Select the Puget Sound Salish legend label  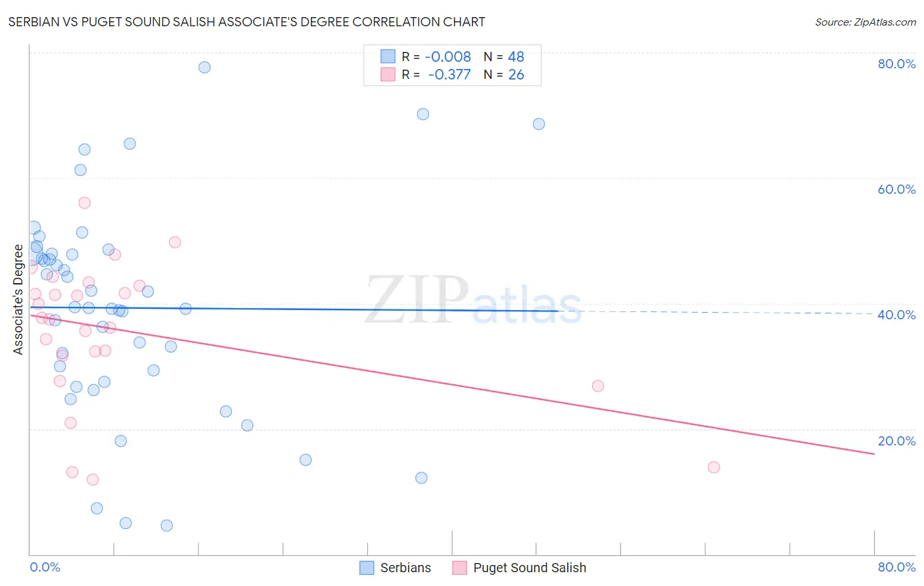530,568
